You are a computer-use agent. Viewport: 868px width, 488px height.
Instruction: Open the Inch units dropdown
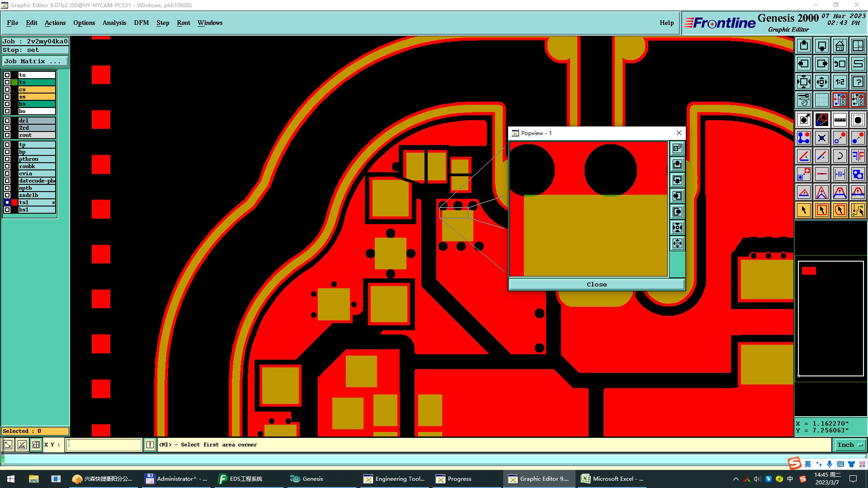click(x=850, y=445)
